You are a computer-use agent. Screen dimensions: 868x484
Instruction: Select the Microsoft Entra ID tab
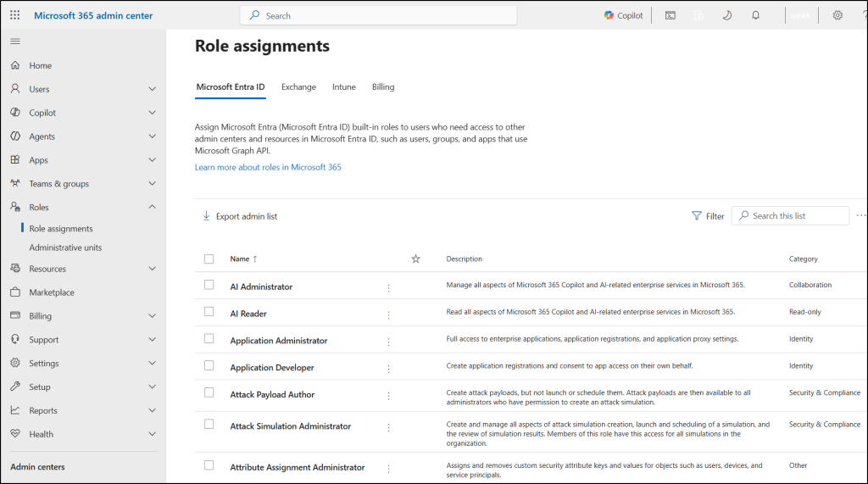pyautogui.click(x=231, y=87)
